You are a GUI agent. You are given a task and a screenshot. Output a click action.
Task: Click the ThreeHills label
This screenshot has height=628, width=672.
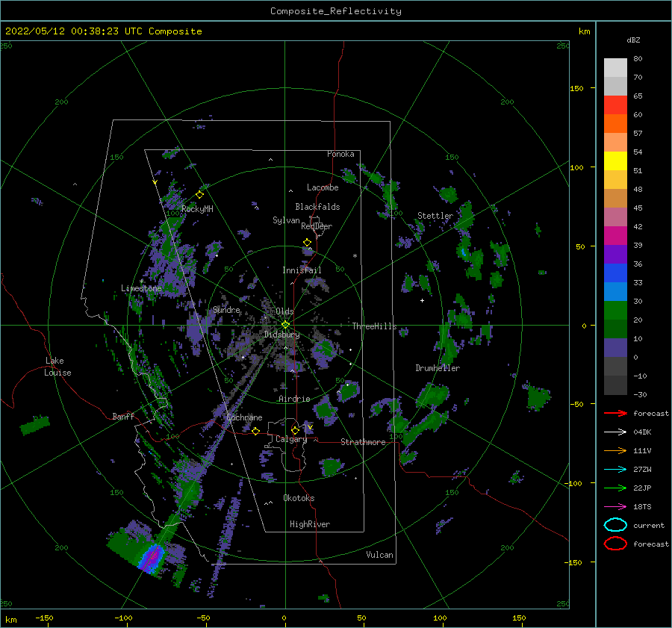click(x=374, y=326)
